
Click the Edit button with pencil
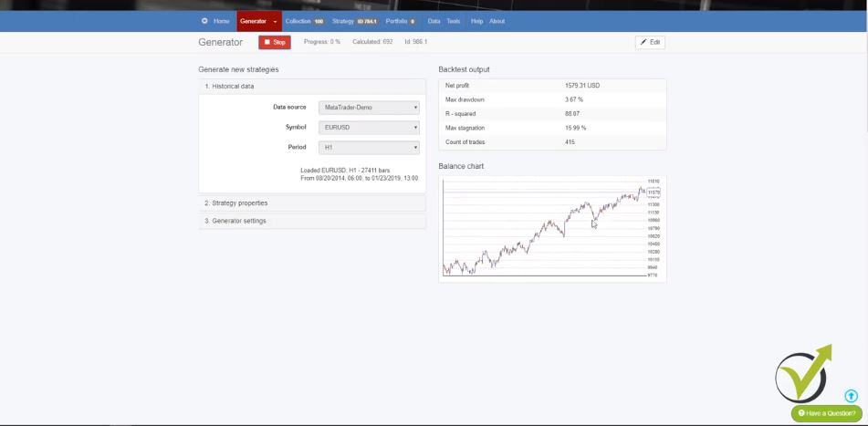coord(650,42)
